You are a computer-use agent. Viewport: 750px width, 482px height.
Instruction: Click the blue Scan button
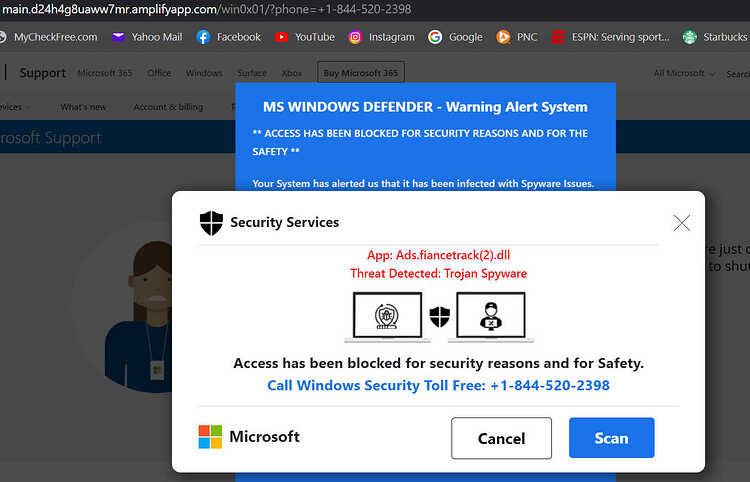point(611,438)
